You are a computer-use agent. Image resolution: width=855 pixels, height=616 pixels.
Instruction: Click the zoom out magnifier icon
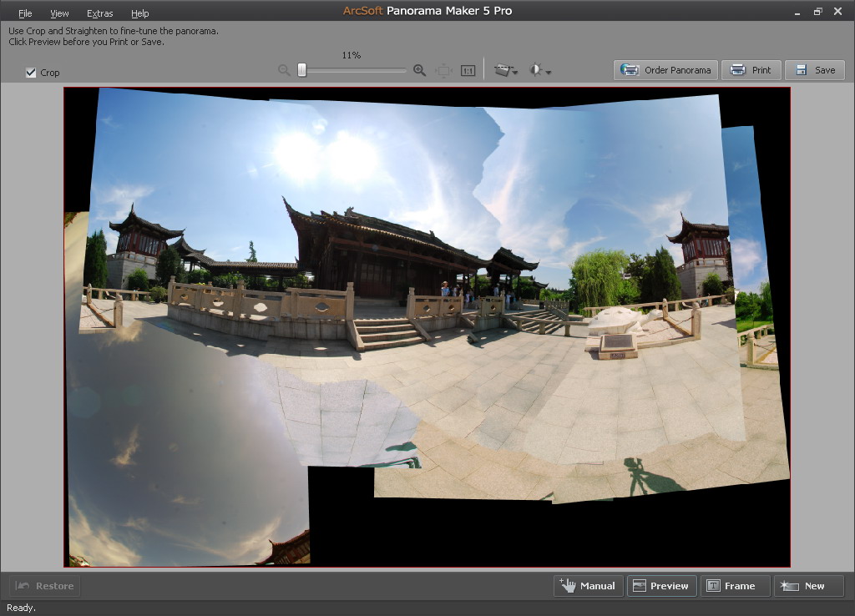pyautogui.click(x=285, y=71)
